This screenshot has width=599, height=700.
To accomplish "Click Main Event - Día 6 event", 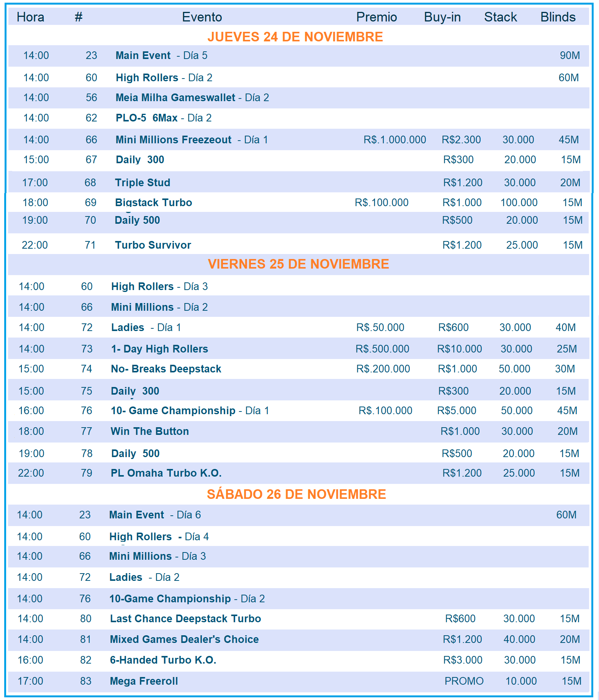I will [x=155, y=515].
